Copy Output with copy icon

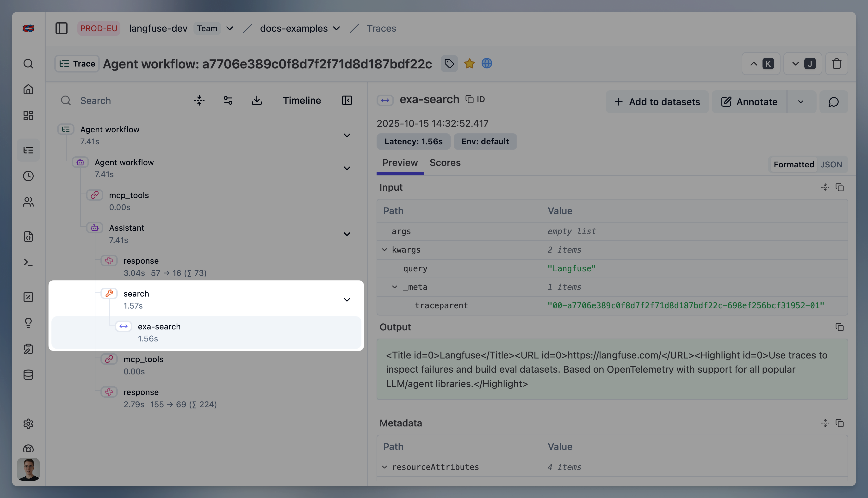pos(840,327)
